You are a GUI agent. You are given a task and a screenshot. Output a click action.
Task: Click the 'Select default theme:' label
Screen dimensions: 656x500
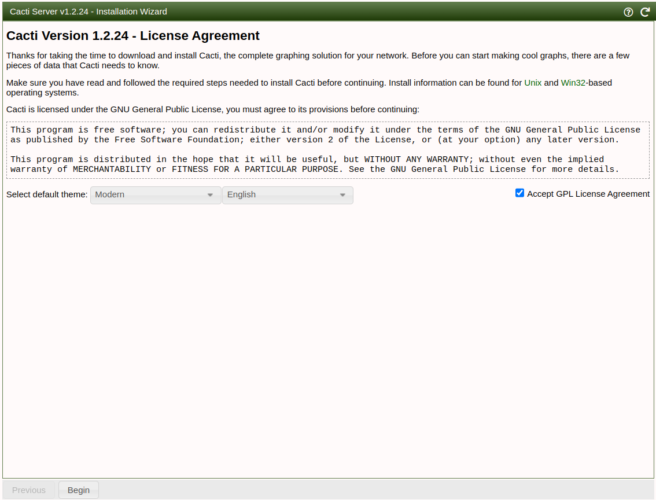[x=47, y=195]
